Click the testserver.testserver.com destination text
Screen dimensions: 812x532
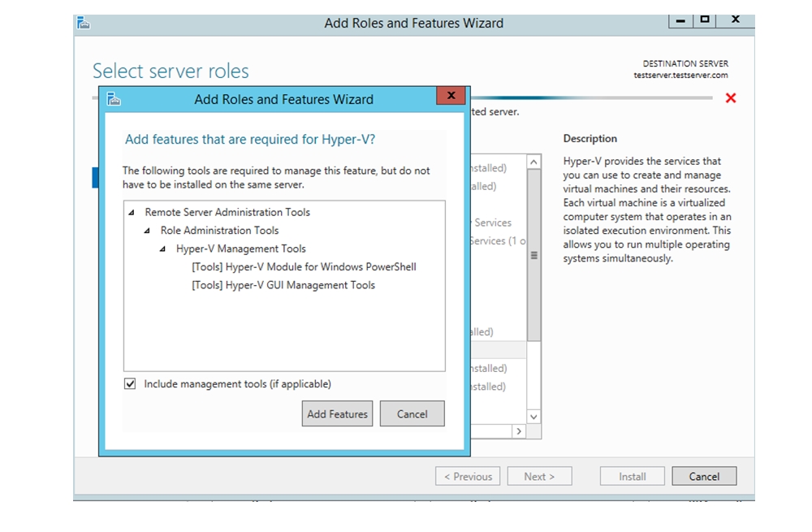(680, 75)
